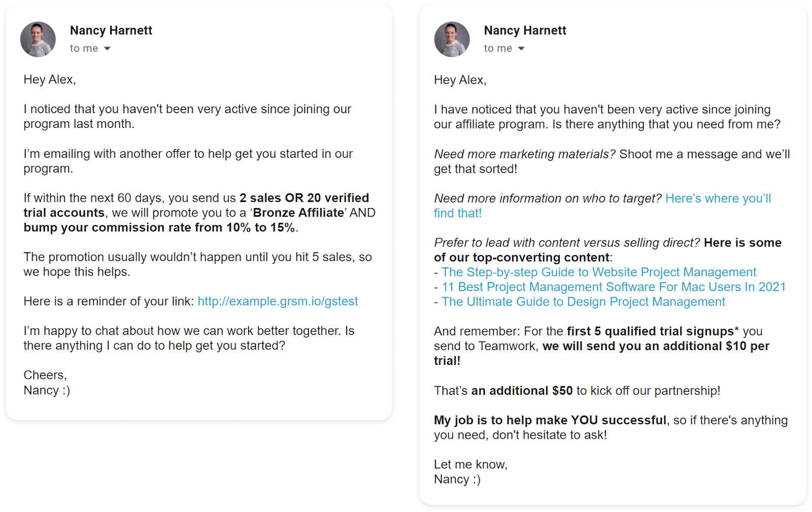This screenshot has width=812, height=512.
Task: Expand the "to me" recipient details in the right email
Action: coord(498,48)
